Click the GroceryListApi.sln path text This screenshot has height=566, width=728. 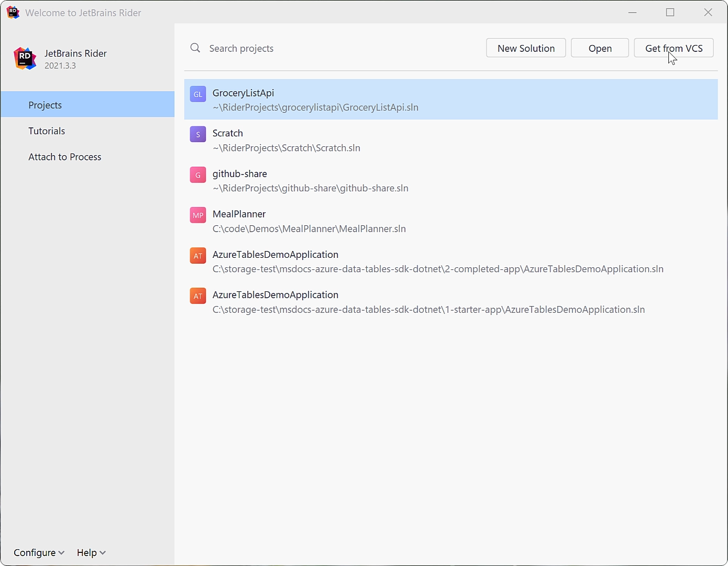tap(315, 107)
